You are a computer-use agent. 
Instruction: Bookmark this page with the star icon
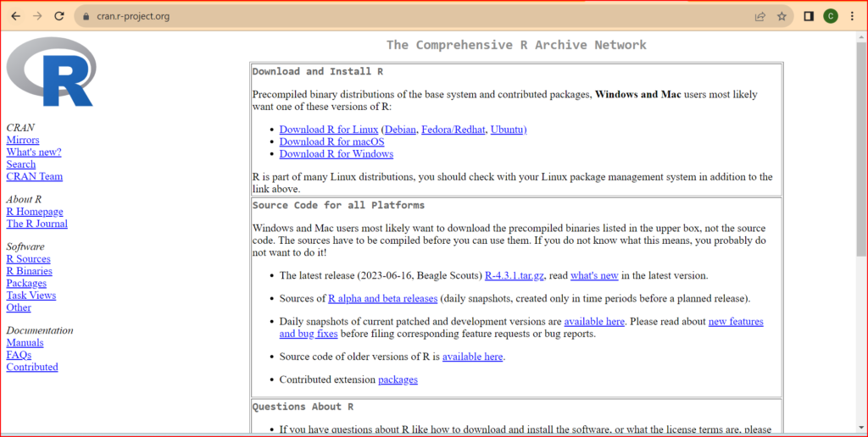pyautogui.click(x=782, y=17)
